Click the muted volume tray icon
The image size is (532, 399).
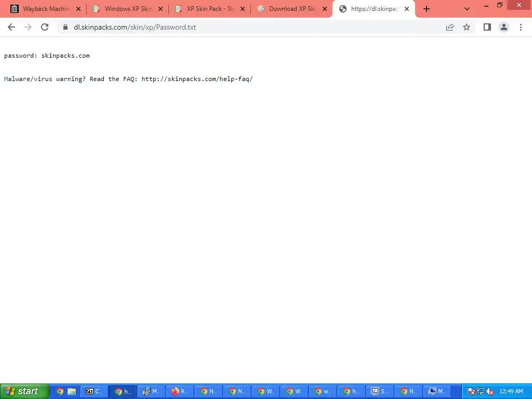489,392
